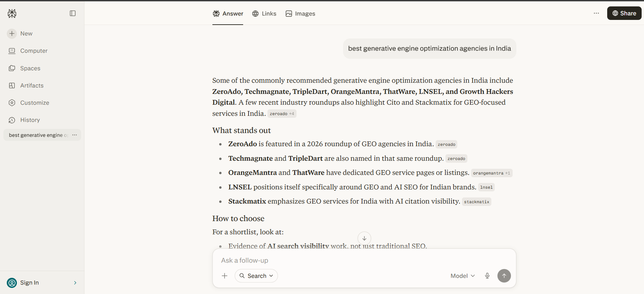This screenshot has width=644, height=294.
Task: Switch to the Images tab
Action: 300,14
